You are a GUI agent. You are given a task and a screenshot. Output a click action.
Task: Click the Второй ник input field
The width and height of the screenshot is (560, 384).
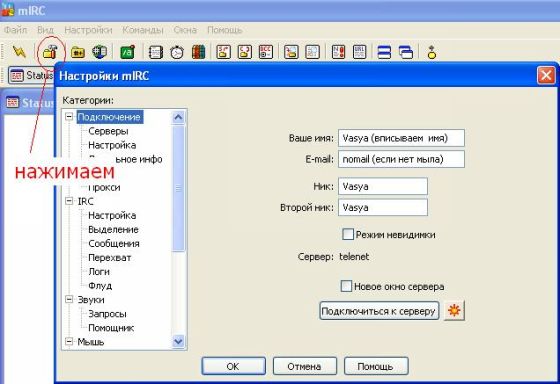(x=382, y=207)
